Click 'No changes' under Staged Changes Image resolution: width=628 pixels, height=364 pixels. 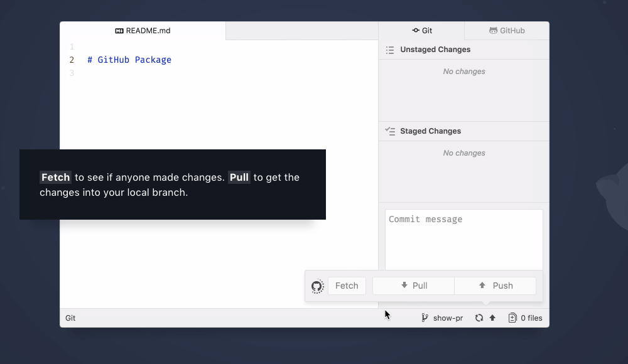point(464,153)
